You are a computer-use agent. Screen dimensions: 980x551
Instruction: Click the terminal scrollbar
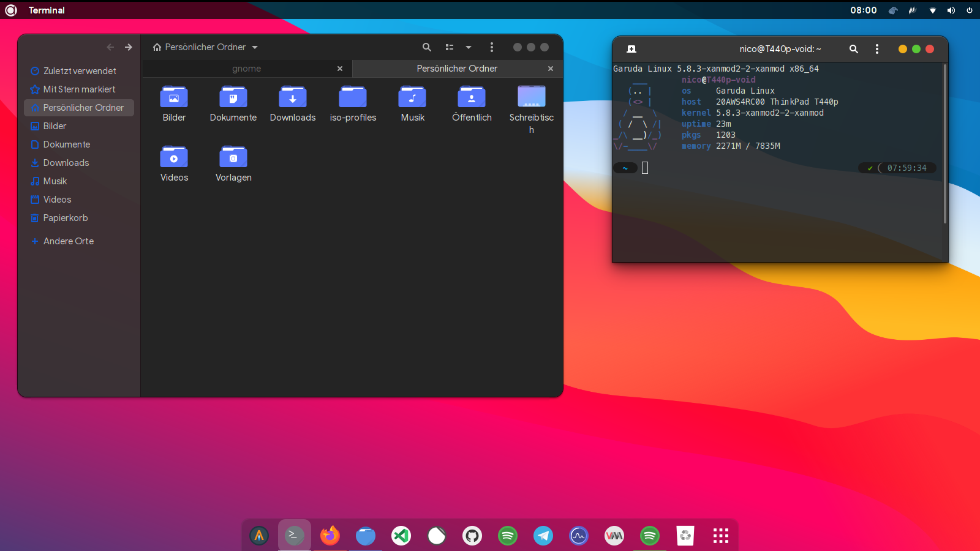(x=945, y=144)
